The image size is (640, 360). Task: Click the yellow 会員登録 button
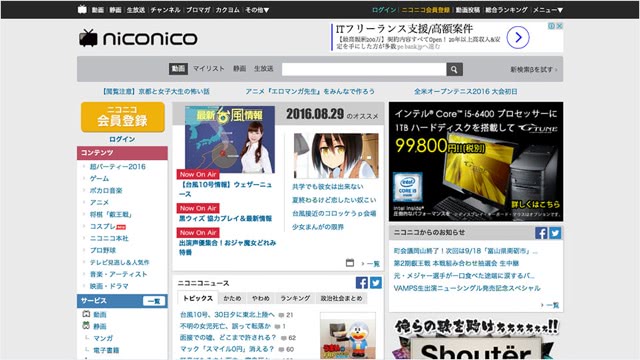pos(123,117)
